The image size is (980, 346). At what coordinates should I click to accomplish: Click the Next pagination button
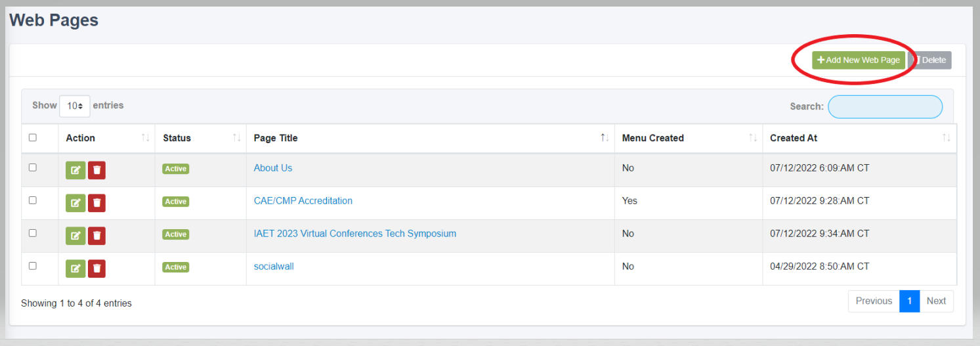point(936,301)
